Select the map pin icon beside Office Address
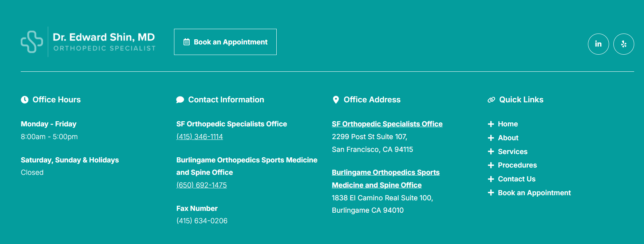 pos(336,99)
